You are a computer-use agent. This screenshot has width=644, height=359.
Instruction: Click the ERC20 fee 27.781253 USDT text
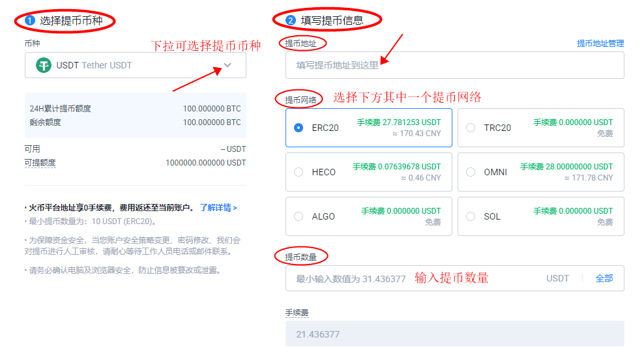click(x=399, y=122)
